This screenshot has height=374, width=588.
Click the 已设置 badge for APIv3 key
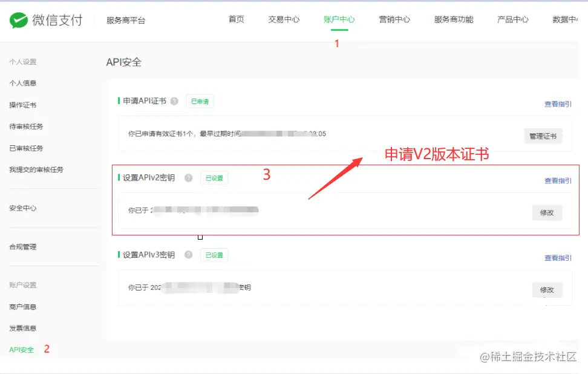(x=214, y=254)
